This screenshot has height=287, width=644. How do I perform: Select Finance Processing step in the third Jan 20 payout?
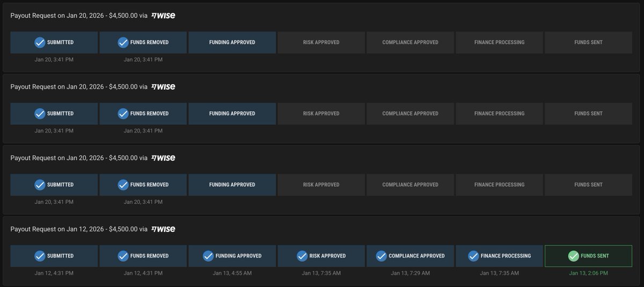(500, 184)
